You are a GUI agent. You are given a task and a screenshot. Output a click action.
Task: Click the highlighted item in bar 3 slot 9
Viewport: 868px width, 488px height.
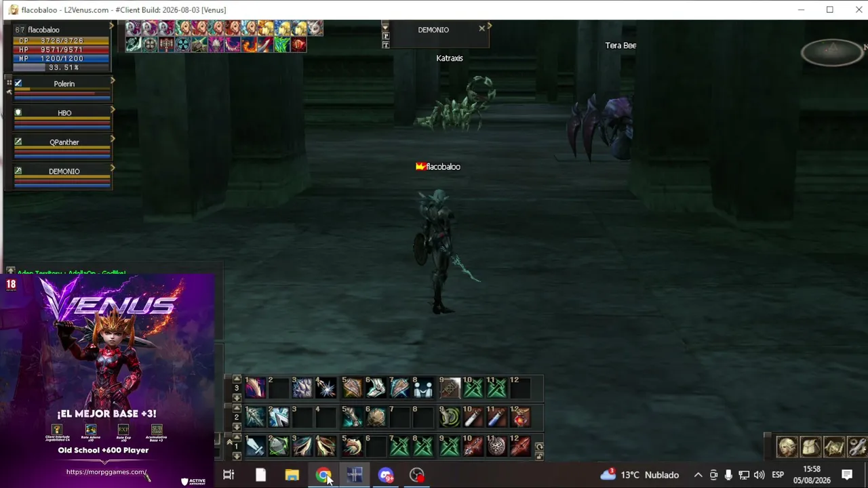[x=450, y=388]
